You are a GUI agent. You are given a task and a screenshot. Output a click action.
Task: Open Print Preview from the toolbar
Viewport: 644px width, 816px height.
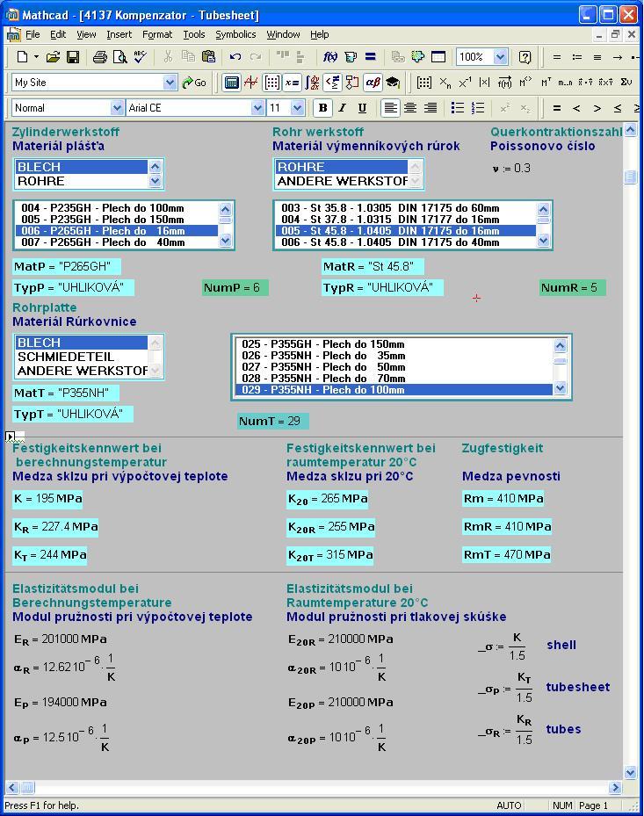pyautogui.click(x=120, y=57)
